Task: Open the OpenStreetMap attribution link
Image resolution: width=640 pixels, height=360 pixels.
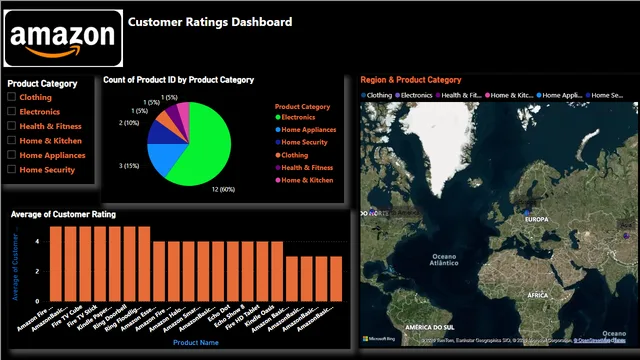Action: pos(600,340)
